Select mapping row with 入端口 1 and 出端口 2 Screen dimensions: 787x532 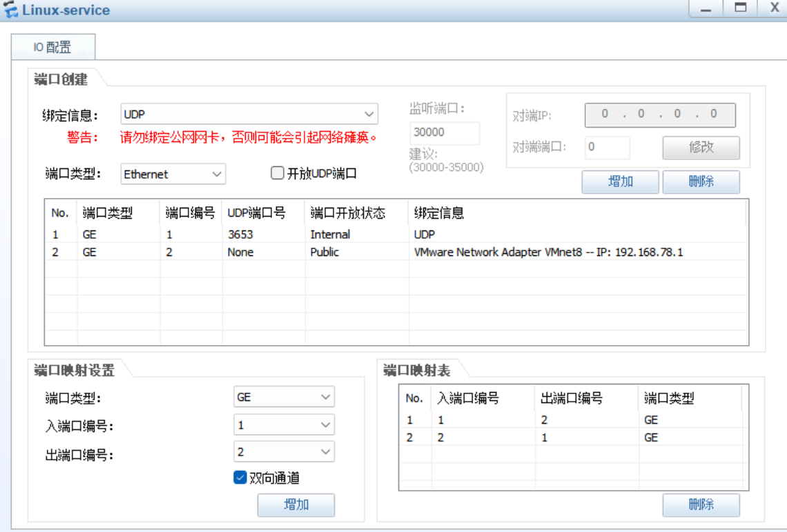coord(572,420)
